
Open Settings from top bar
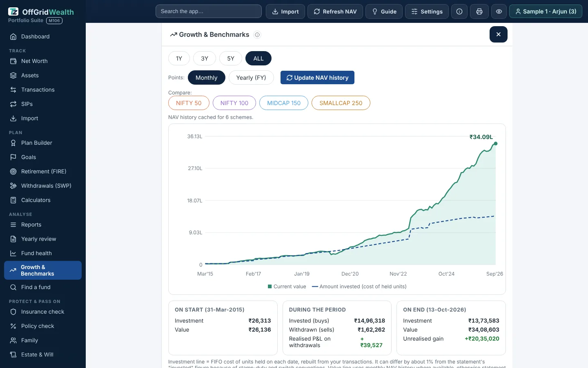(x=427, y=11)
